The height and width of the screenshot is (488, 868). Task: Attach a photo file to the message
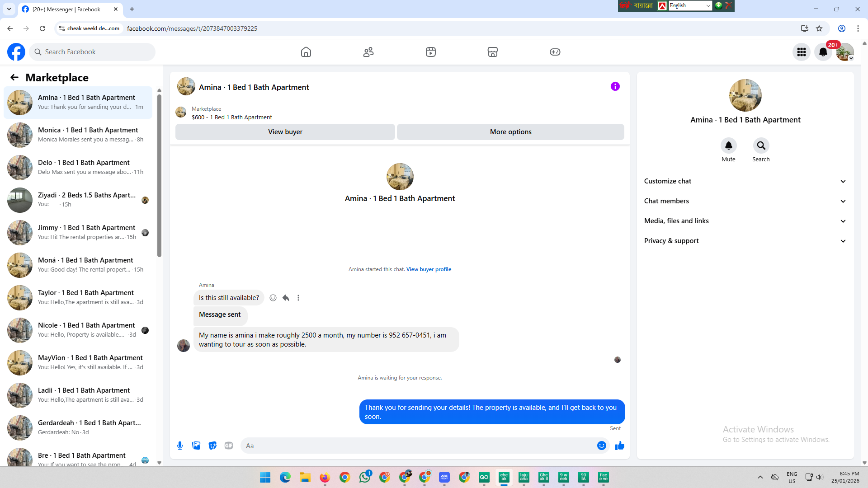[x=196, y=446]
